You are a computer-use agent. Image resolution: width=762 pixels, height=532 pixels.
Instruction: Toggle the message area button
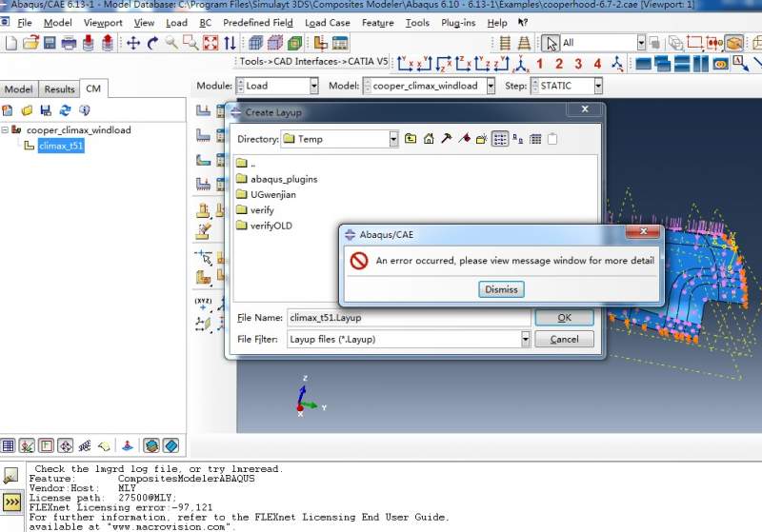click(10, 476)
